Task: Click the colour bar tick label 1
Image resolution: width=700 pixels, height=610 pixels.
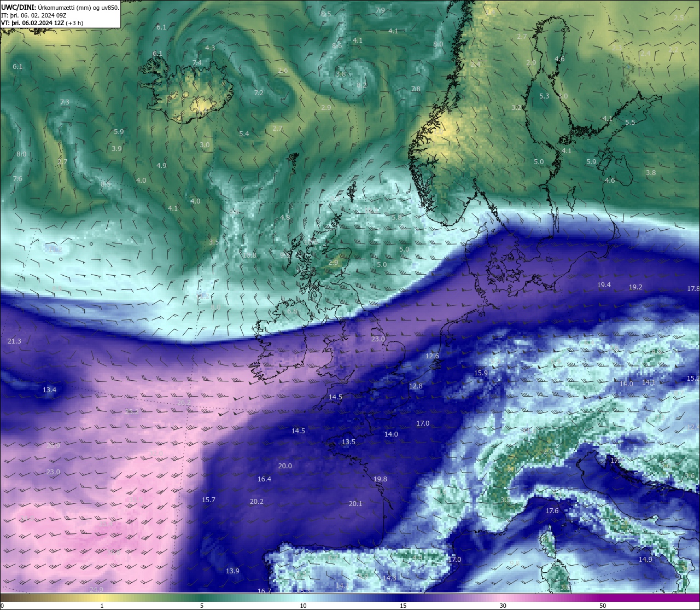Action: (102, 606)
